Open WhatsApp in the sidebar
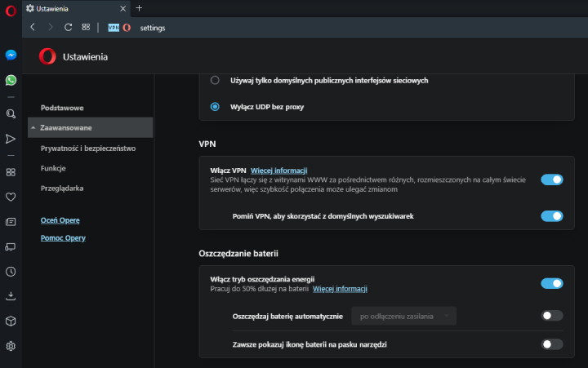This screenshot has width=588, height=368. [11, 80]
